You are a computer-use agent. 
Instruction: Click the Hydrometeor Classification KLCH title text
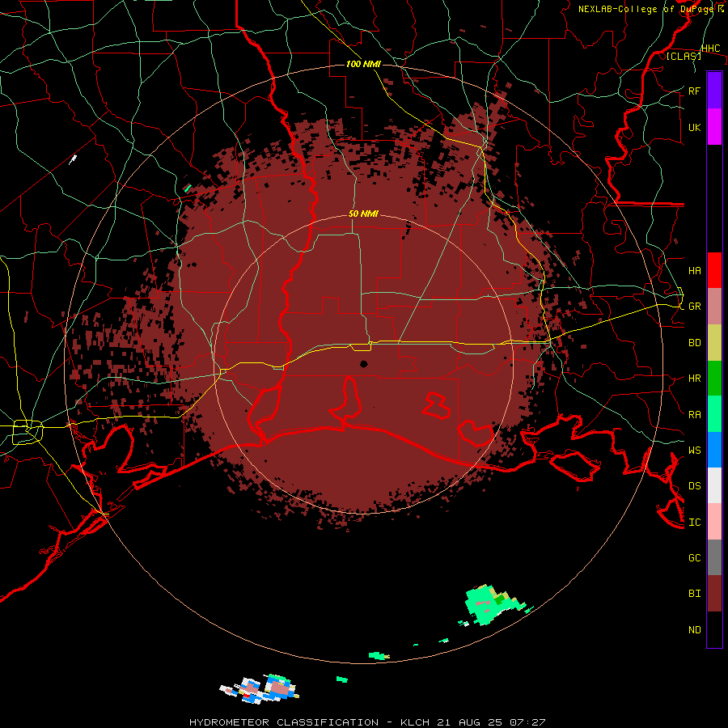tap(367, 722)
